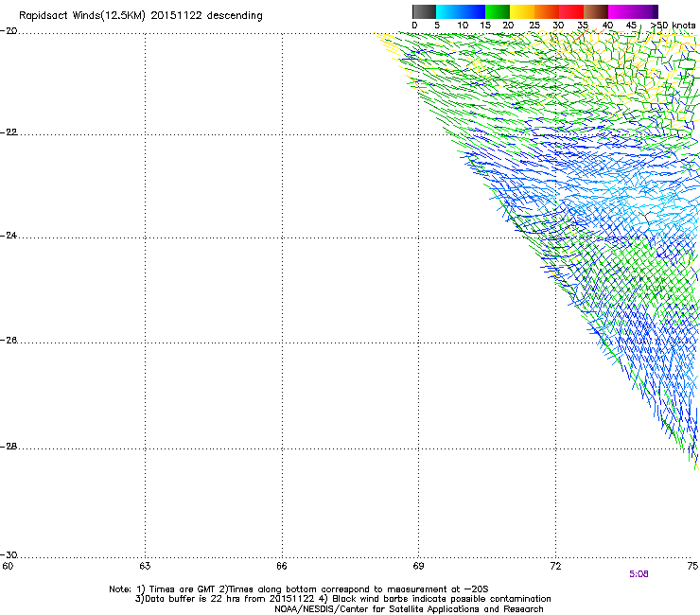This screenshot has width=700, height=615.
Task: Click the 'Times are GMT' note line
Action: click(x=299, y=589)
